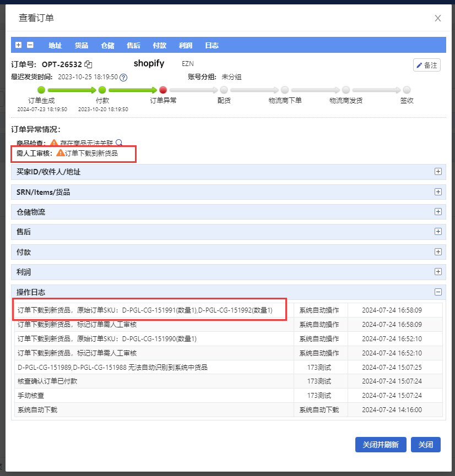The height and width of the screenshot is (476, 455).
Task: Select log row 手动核查
Action: (x=229, y=396)
